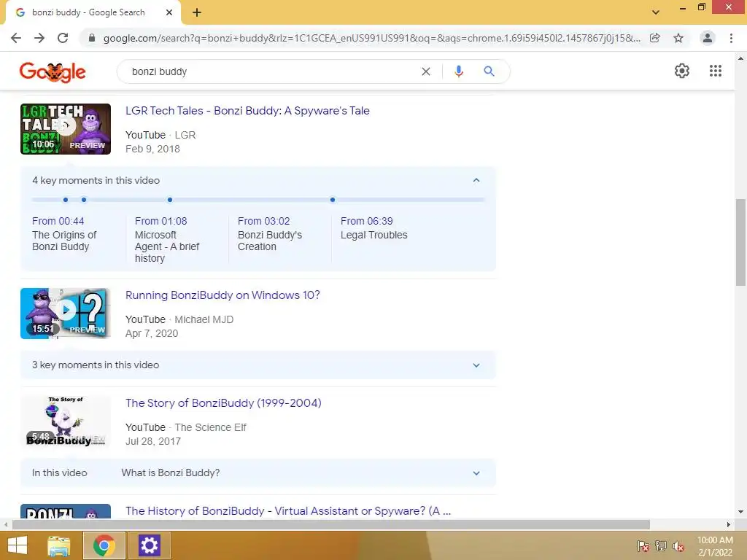Jump to the 01:08 timeline dot
The height and width of the screenshot is (560, 747).
(x=84, y=200)
